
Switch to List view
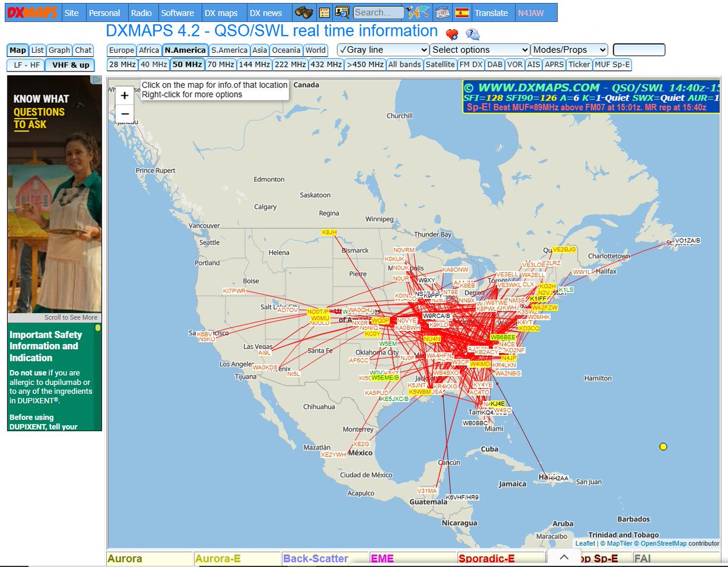click(x=38, y=50)
